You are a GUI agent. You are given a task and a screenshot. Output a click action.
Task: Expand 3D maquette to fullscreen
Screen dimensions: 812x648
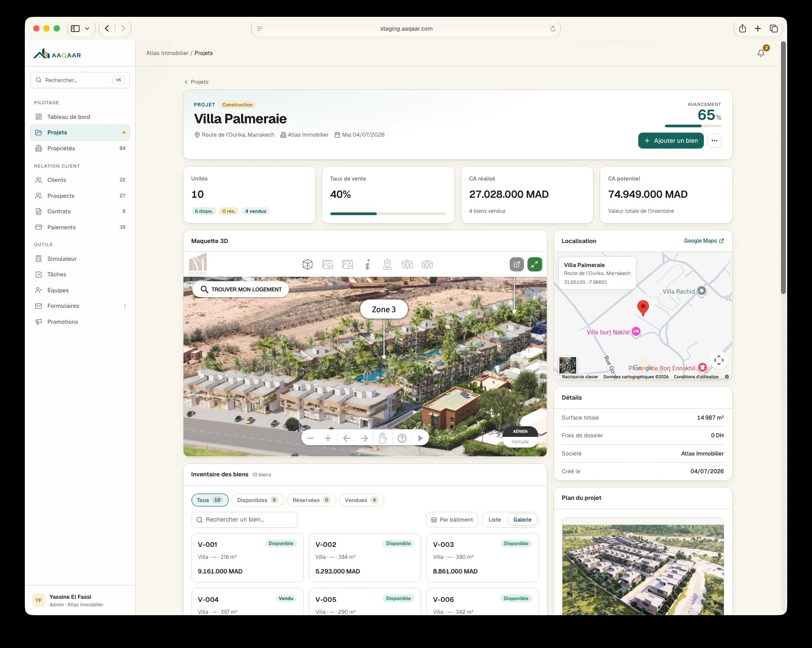pyautogui.click(x=535, y=264)
